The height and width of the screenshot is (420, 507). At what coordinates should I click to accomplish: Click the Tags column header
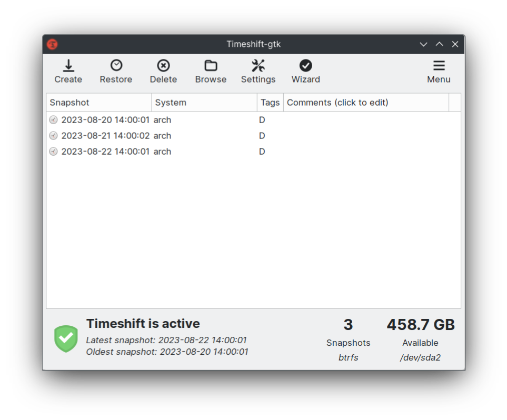pyautogui.click(x=270, y=102)
